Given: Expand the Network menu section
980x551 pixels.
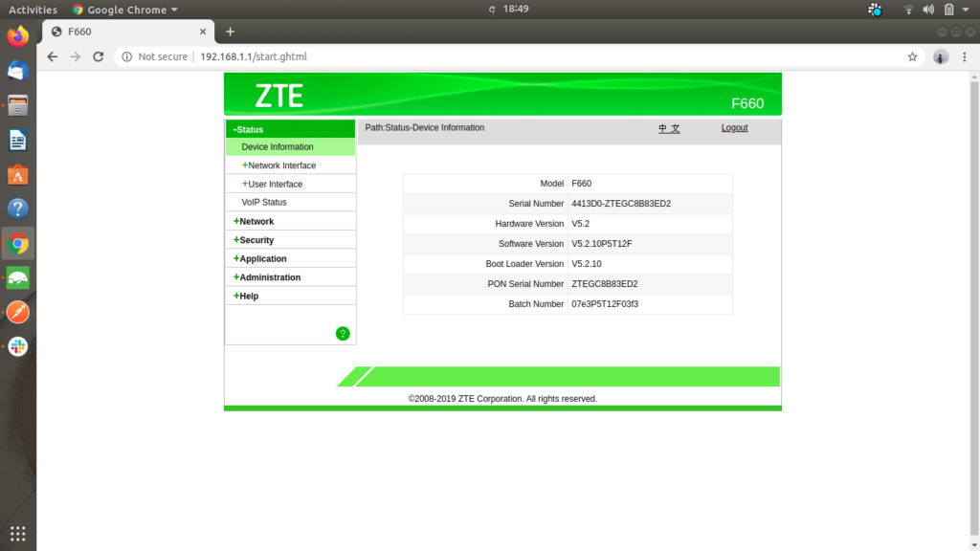Looking at the screenshot, I should click(x=256, y=222).
